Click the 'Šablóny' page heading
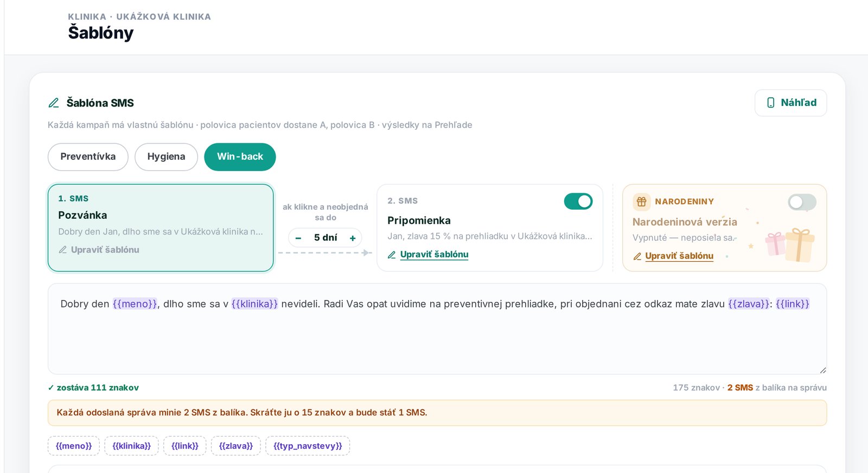This screenshot has height=473, width=868. tap(101, 33)
